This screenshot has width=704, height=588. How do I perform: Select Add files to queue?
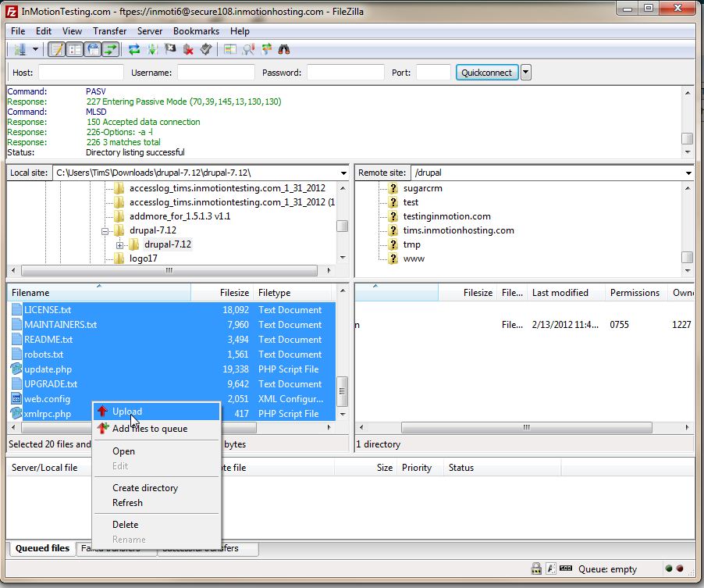149,429
